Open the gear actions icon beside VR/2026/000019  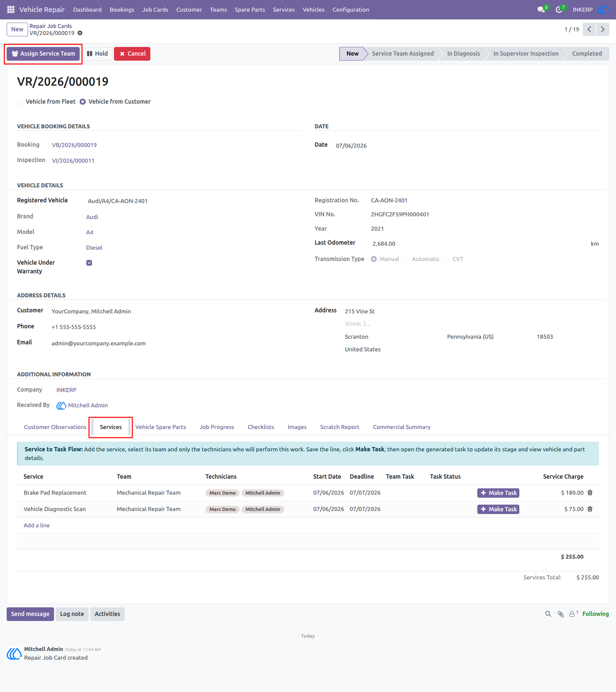coord(80,33)
